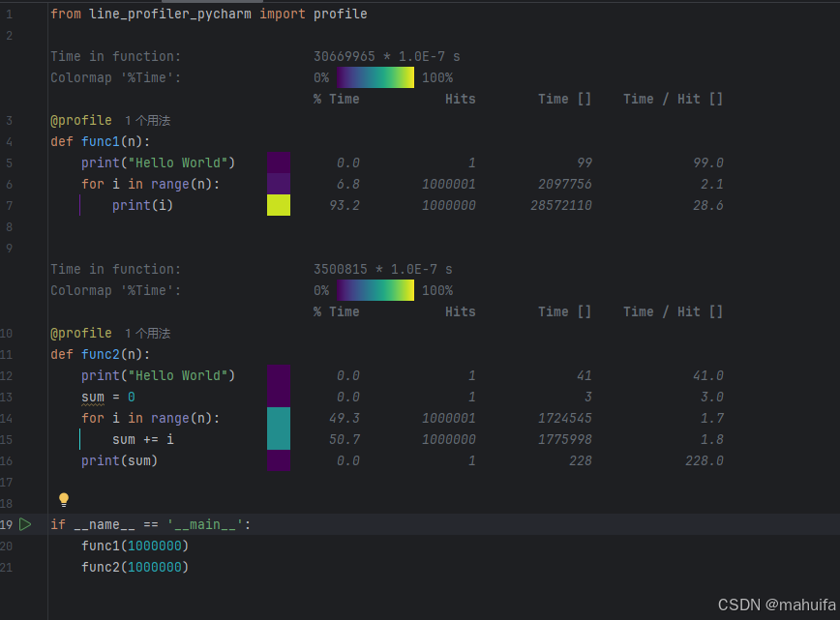Click the '__main__' string on line 19
Screen dimensions: 840x620
click(205, 524)
